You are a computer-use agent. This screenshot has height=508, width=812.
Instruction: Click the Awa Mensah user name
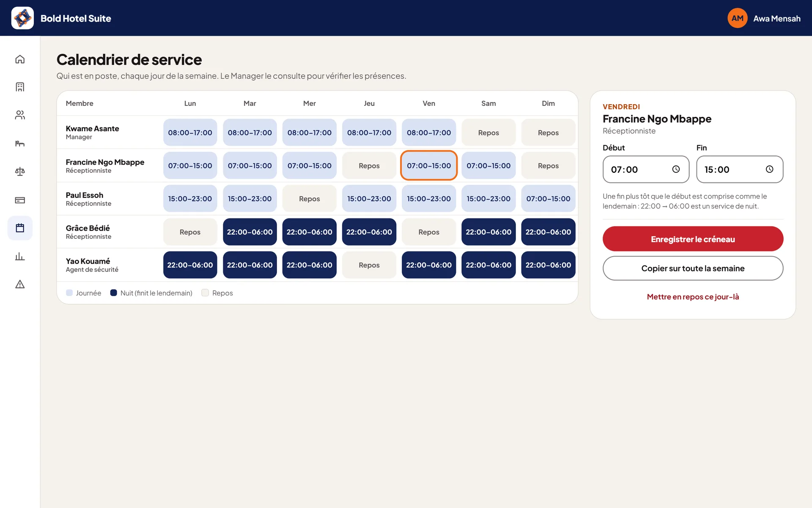click(x=776, y=18)
